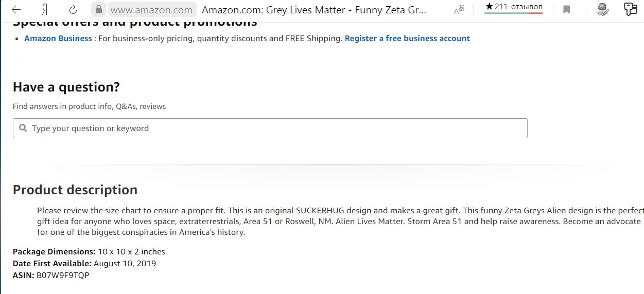Click the Date First Available value
This screenshot has height=294, width=644.
click(125, 264)
